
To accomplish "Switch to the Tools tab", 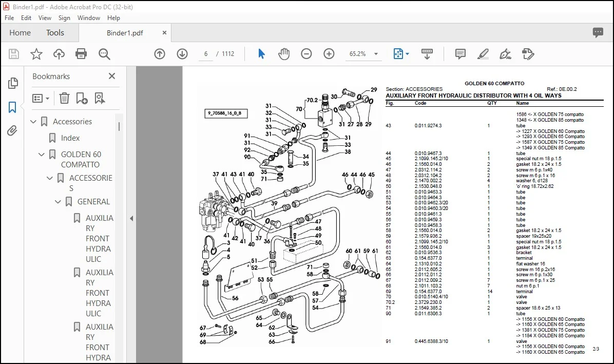I will (x=55, y=32).
